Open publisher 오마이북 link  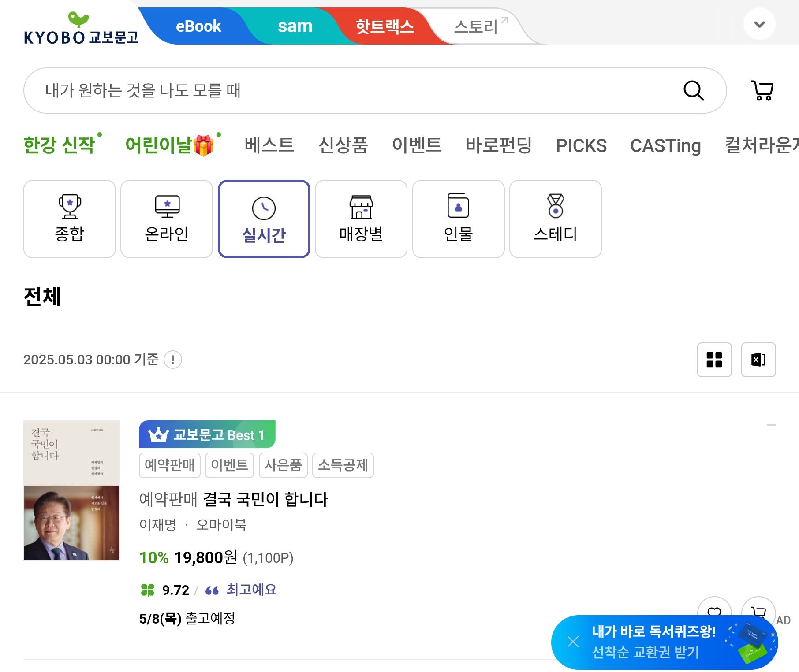coord(221,524)
